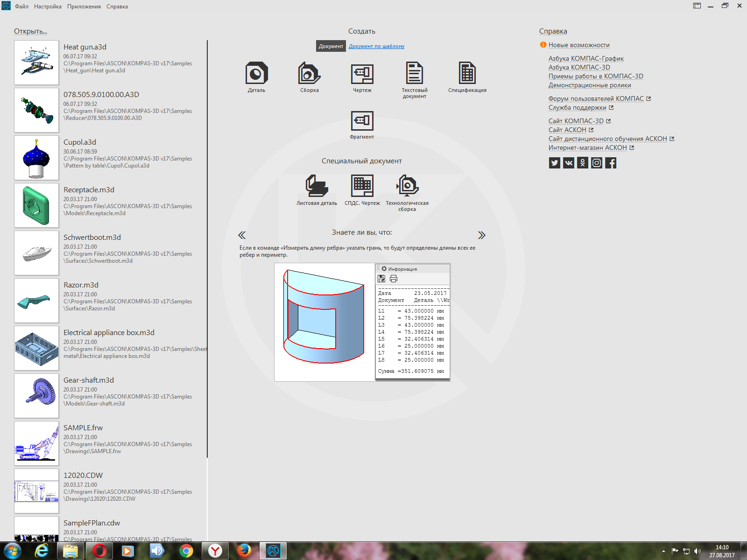Open Интернет-магазин АСКОН link
Screen dimensions: 747x560
coord(588,147)
